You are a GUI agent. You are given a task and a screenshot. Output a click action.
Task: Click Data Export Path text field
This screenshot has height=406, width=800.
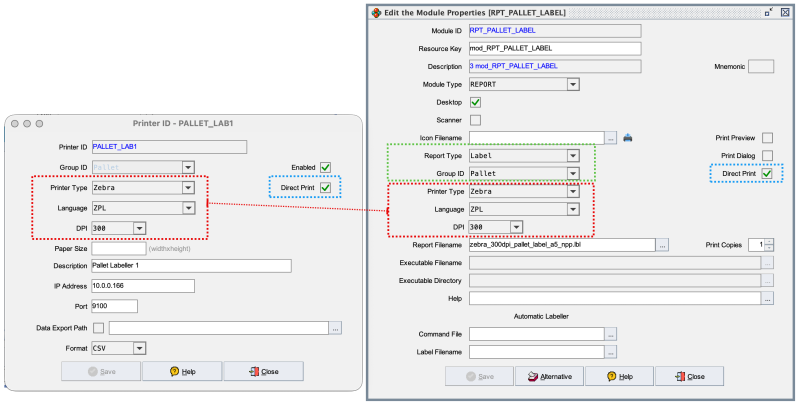point(219,328)
